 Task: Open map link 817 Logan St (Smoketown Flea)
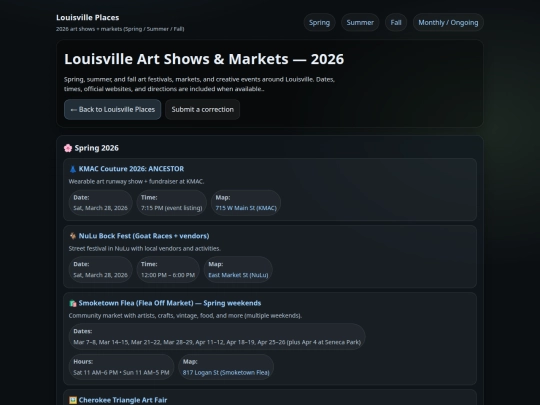[226, 373]
